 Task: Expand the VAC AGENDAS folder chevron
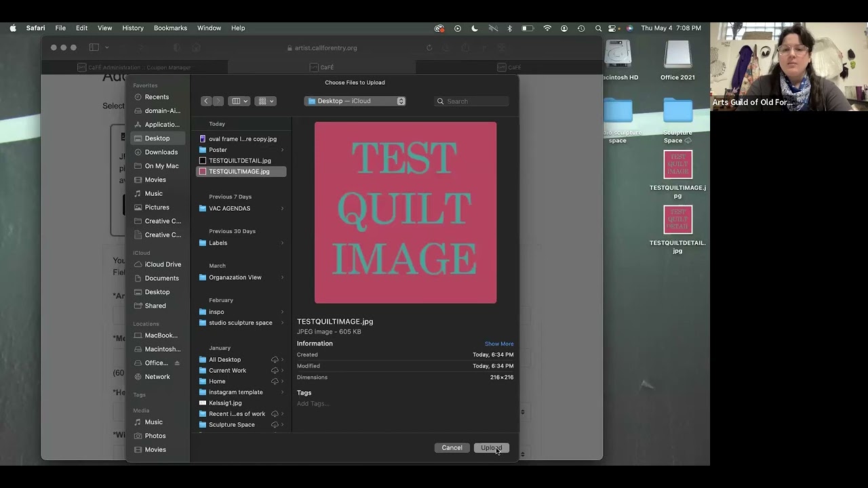[282, 208]
